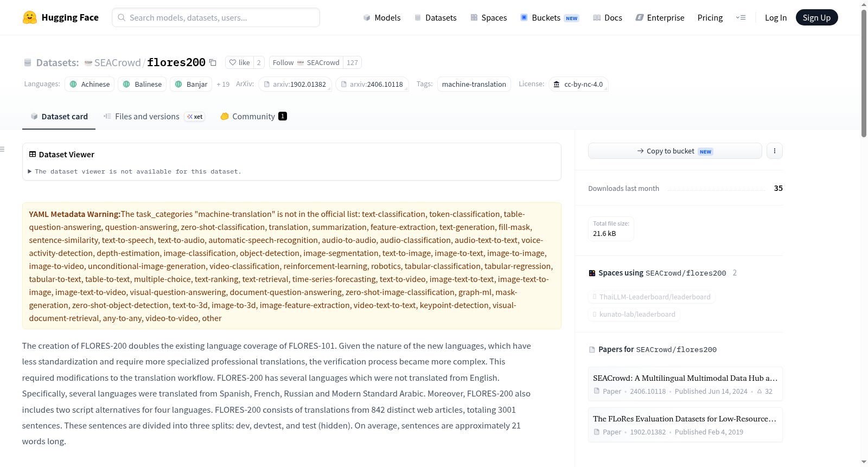Expand the more-menu dropdown beside Pricing
Image resolution: width=868 pixels, height=467 pixels.
(741, 17)
